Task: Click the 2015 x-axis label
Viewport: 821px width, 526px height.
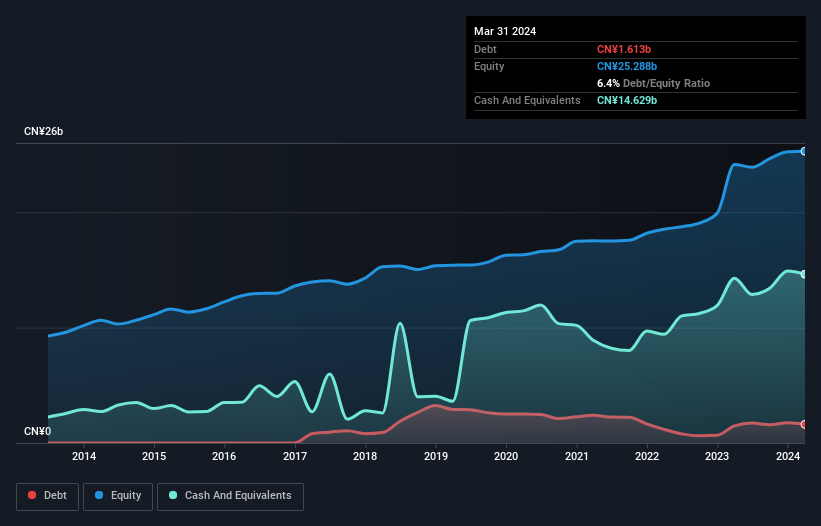Action: click(154, 456)
